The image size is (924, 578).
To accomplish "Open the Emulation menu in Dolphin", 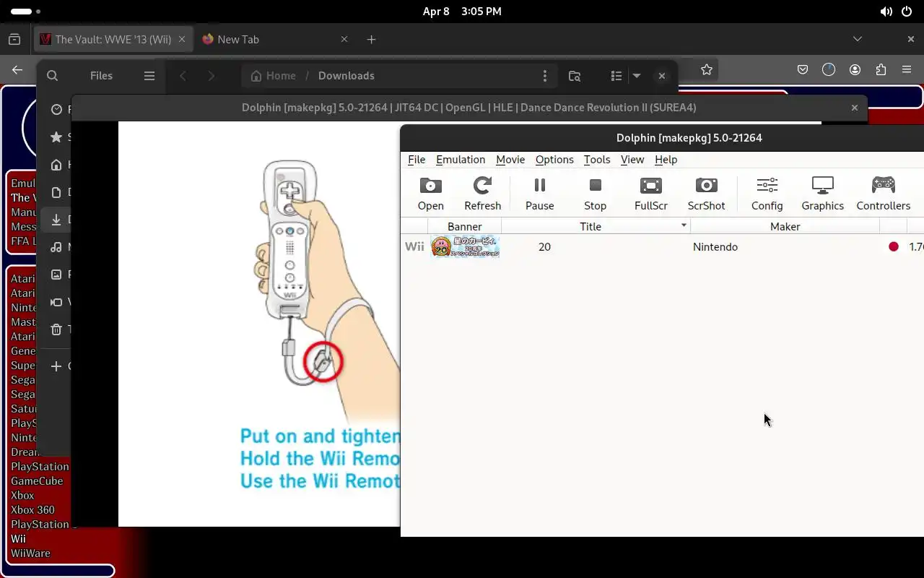I will (461, 160).
